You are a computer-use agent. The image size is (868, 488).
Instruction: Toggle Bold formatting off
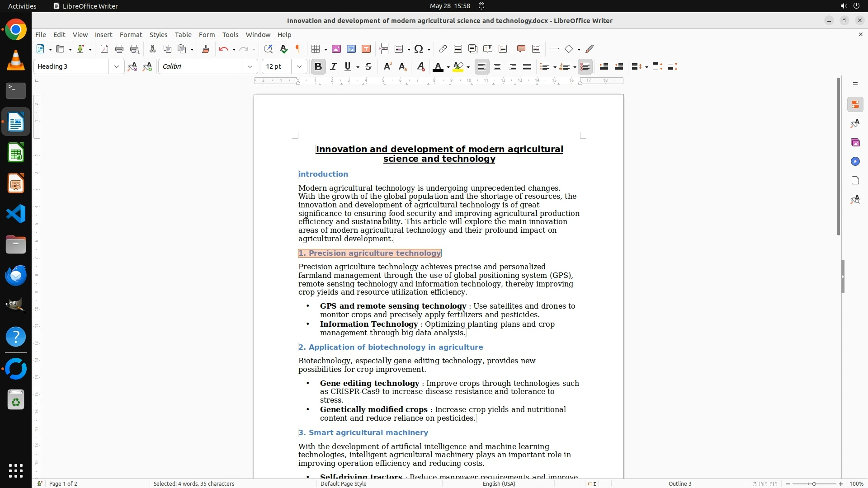point(318,66)
